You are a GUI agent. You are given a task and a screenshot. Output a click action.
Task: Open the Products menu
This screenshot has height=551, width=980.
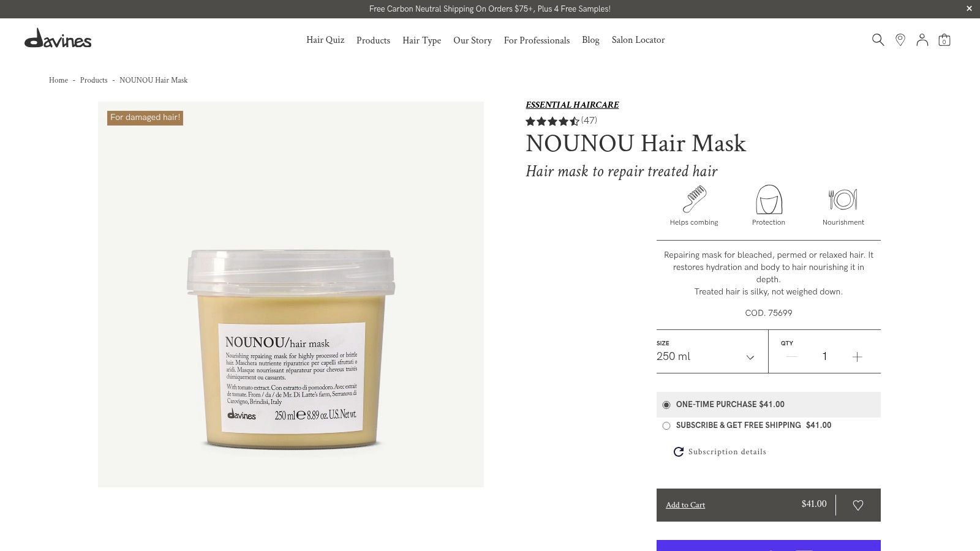(373, 40)
